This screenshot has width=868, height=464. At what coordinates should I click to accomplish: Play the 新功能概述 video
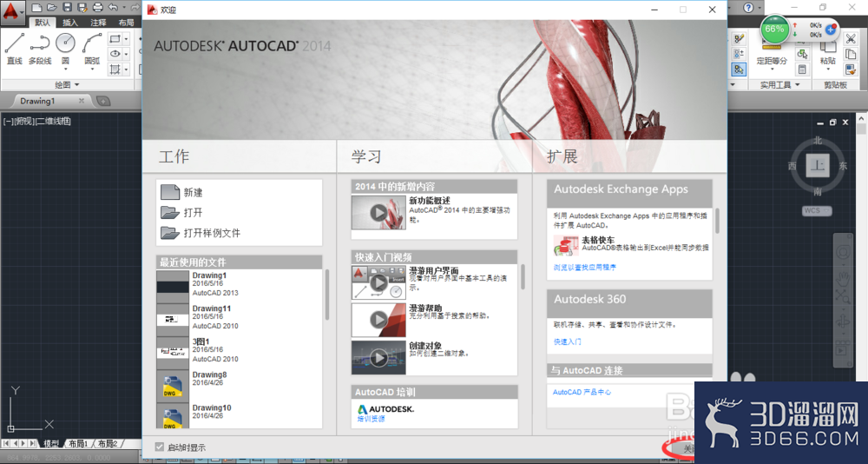coord(378,212)
